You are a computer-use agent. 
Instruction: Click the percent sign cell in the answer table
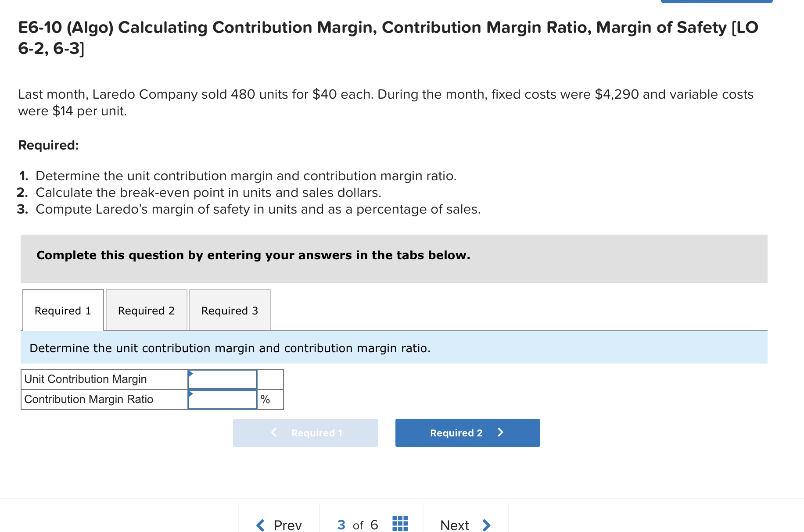click(270, 399)
